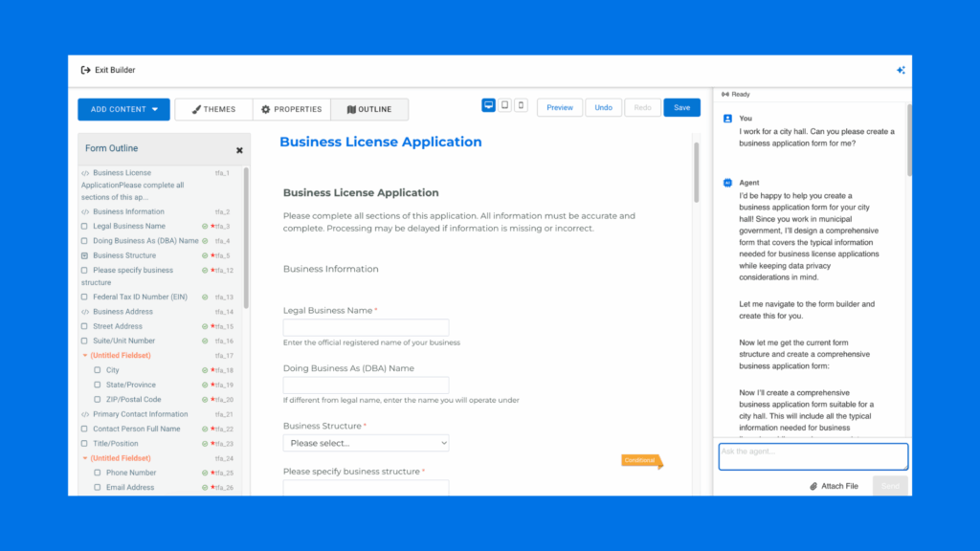Viewport: 980px width, 551px height.
Task: Click the Ask the agent input field
Action: [x=813, y=455]
